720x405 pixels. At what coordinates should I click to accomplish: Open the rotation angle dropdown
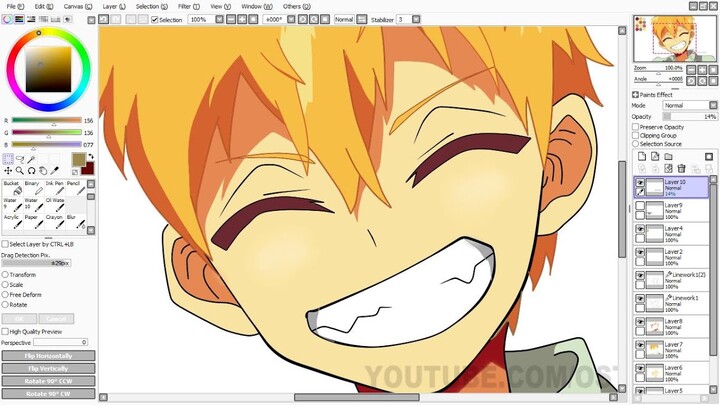(x=291, y=19)
